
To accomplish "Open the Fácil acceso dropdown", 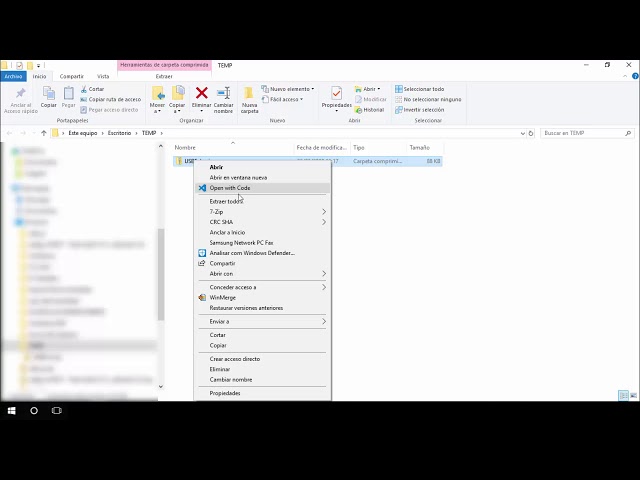I will pos(282,99).
